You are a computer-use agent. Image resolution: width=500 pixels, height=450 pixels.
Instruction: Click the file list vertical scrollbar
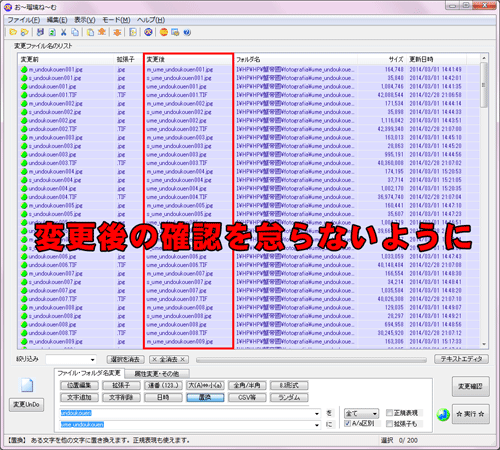pyautogui.click(x=484, y=201)
